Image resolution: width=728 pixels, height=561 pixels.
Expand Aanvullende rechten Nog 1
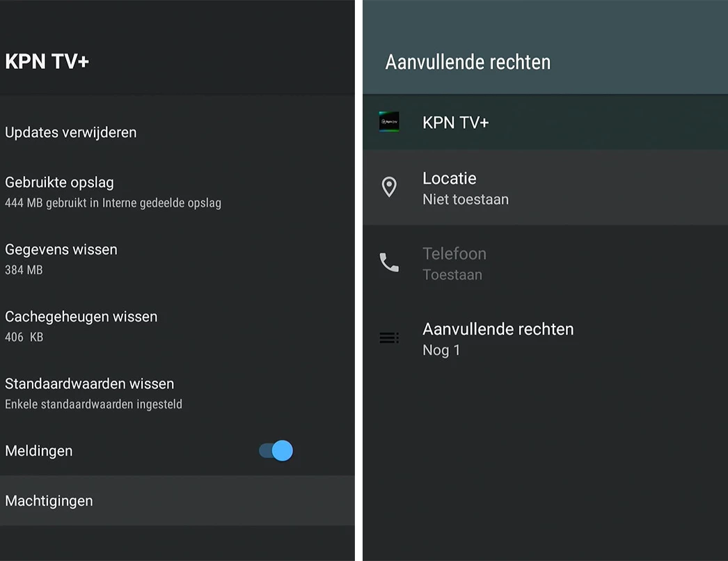(545, 338)
